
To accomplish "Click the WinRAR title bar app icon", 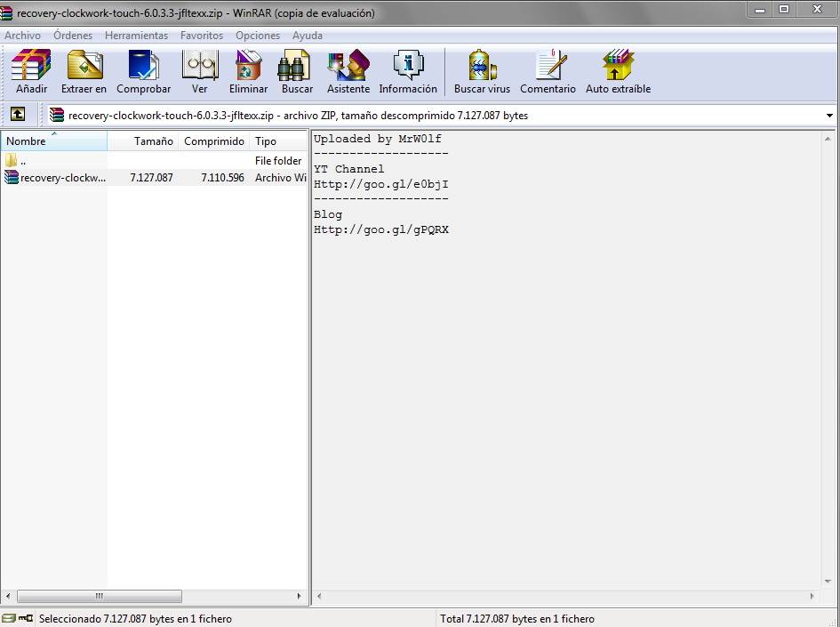I will coord(6,12).
